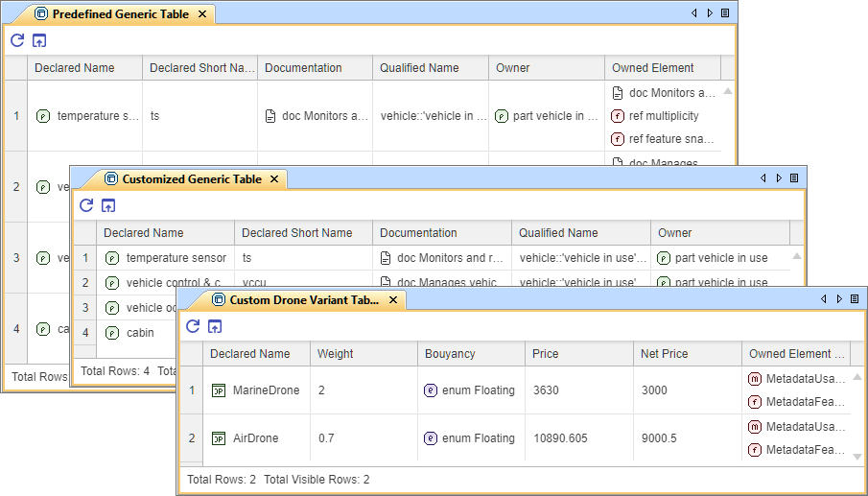The height and width of the screenshot is (496, 868).
Task: Open tab list menu in Customized Generic Table
Action: pos(794,178)
